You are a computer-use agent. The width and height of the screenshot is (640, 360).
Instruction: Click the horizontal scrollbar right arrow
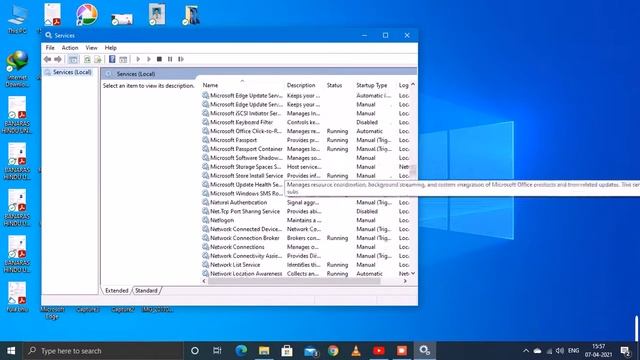[x=405, y=281]
